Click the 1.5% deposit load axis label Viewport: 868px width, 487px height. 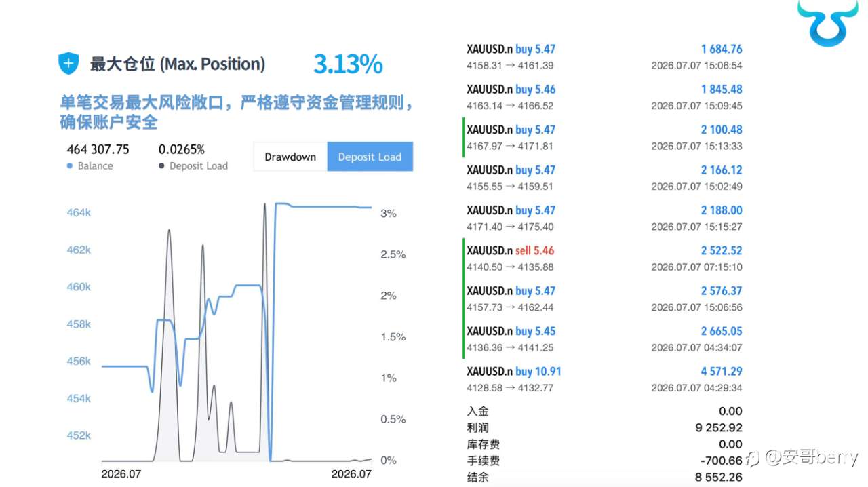pos(393,337)
